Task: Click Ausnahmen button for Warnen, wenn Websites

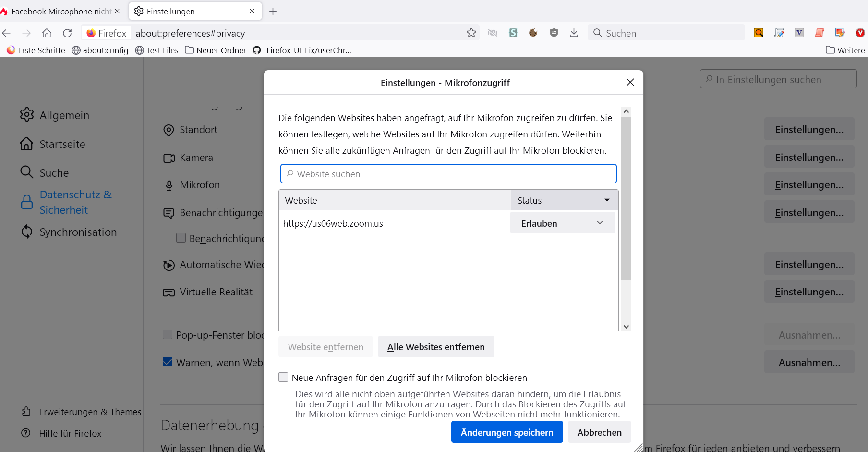Action: tap(809, 362)
